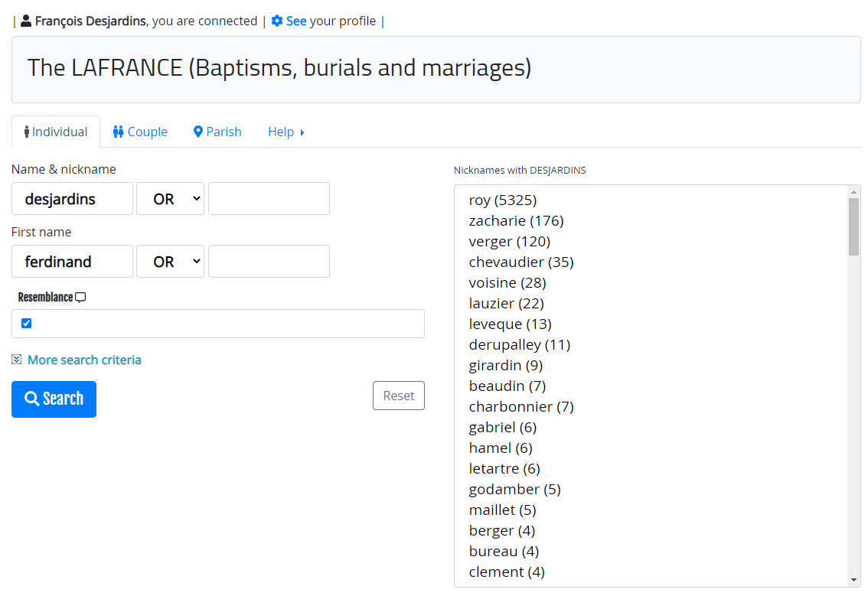Select nickname leveque (13)
868x596 pixels.
(x=511, y=324)
